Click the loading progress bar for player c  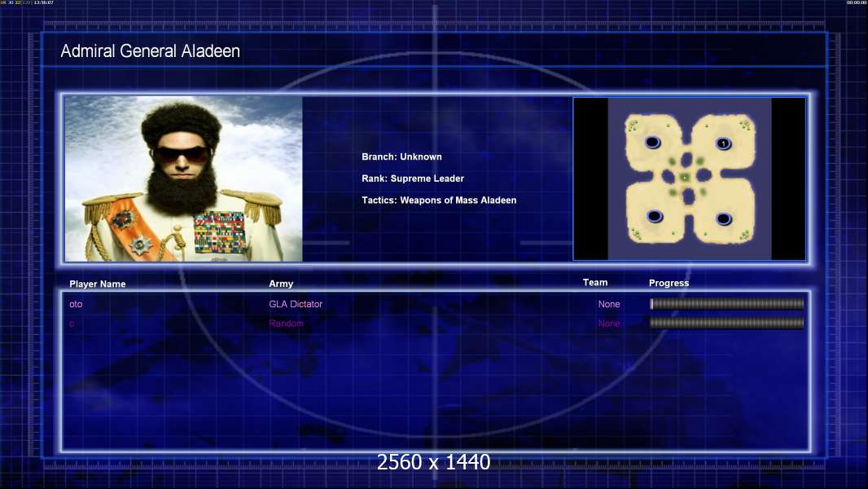[727, 323]
